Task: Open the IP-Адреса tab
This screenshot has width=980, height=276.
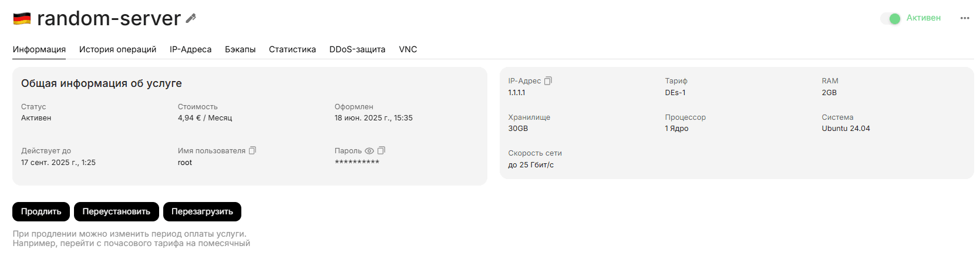Action: 190,49
